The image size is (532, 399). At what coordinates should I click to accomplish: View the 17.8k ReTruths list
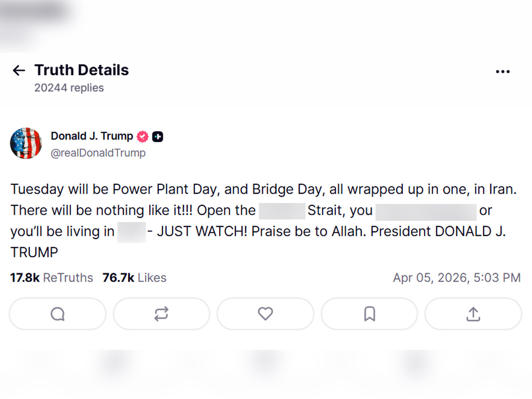(51, 278)
